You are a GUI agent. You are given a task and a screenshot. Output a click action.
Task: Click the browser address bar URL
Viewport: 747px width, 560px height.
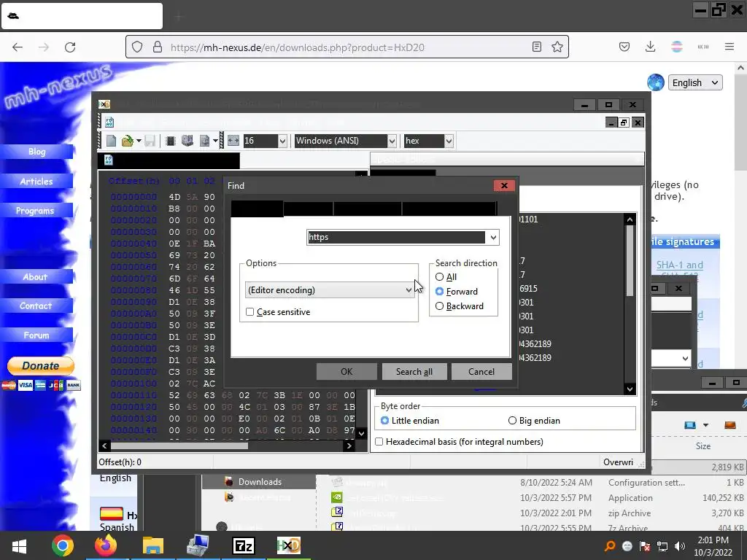298,47
